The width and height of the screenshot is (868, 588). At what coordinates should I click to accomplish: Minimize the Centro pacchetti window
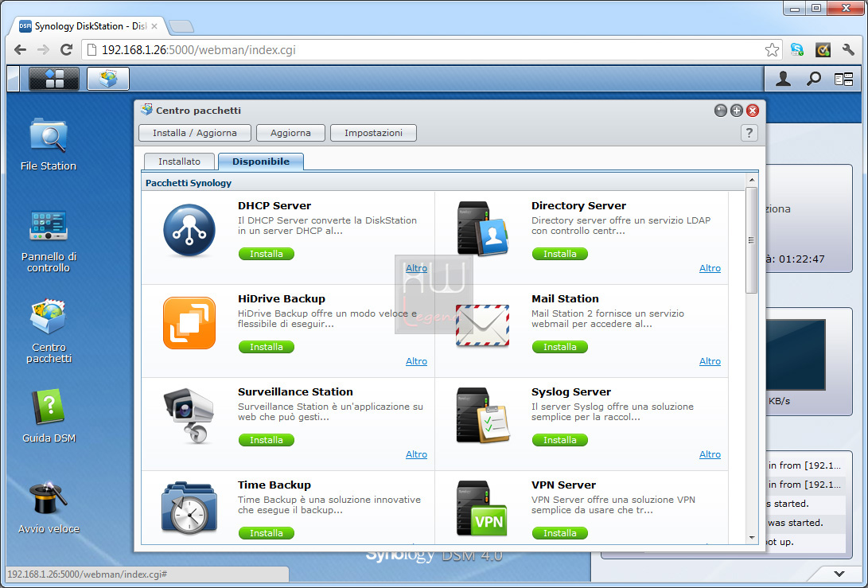pos(720,111)
